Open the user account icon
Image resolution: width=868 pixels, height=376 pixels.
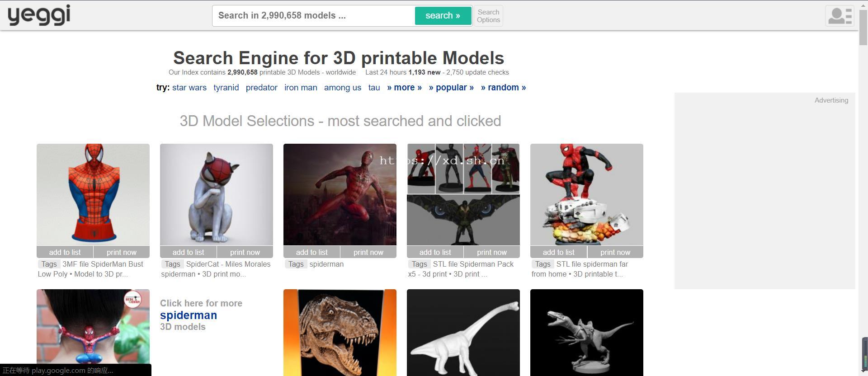click(x=840, y=16)
